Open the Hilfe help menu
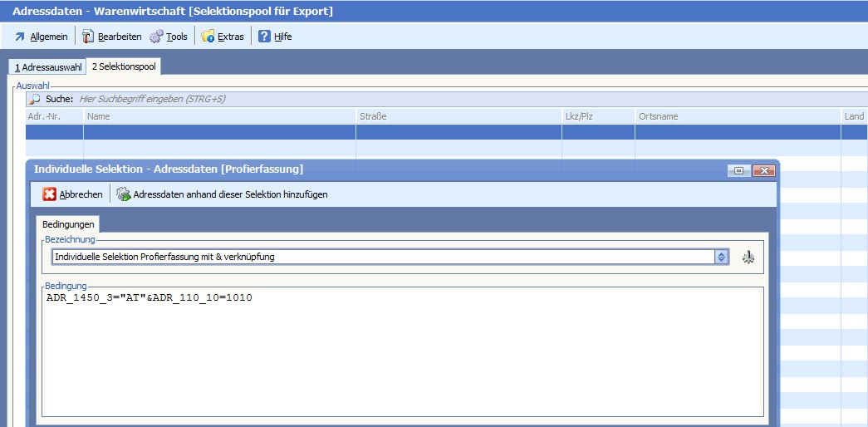868x427 pixels. pos(275,37)
